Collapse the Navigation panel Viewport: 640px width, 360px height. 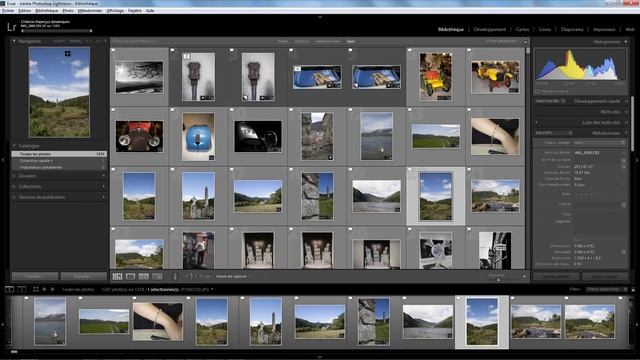point(14,41)
